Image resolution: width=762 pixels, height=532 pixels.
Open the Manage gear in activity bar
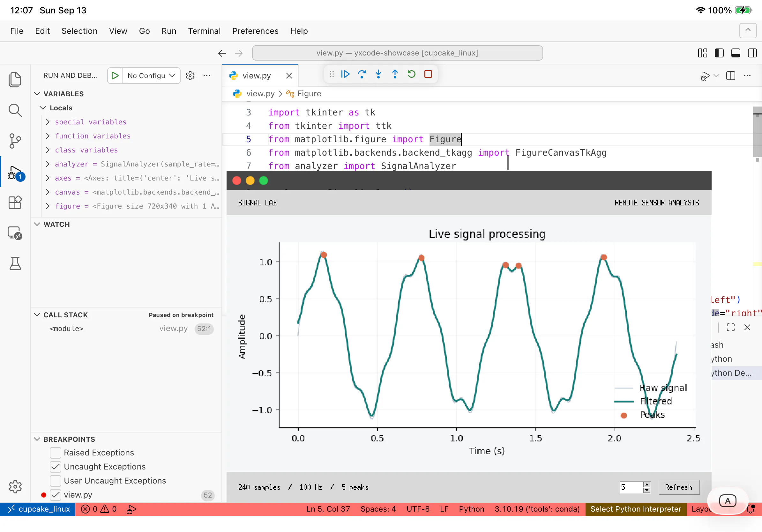point(15,487)
